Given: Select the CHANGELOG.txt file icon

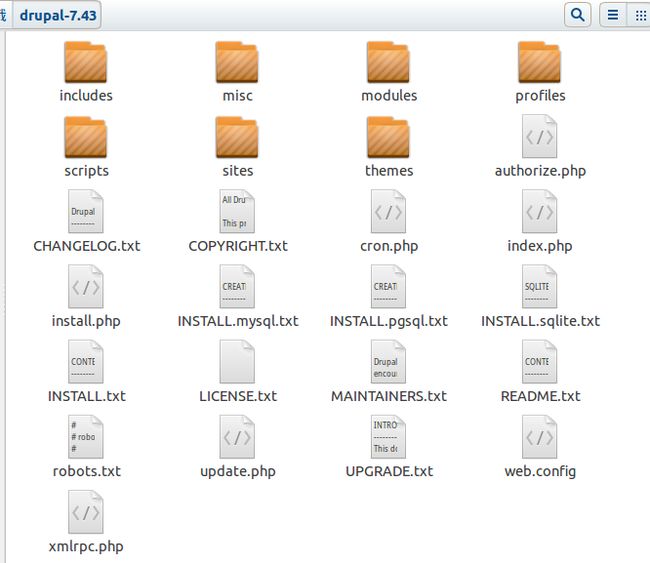Looking at the screenshot, I should tap(85, 211).
